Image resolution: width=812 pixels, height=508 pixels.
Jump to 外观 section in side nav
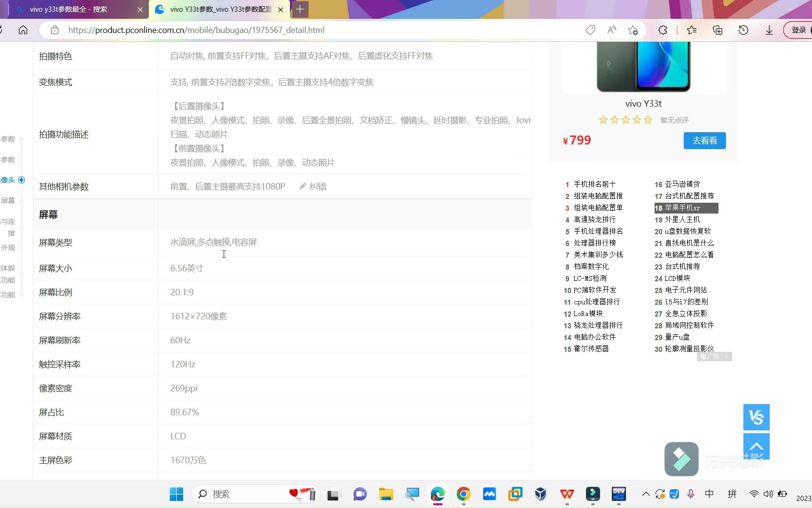click(x=8, y=247)
